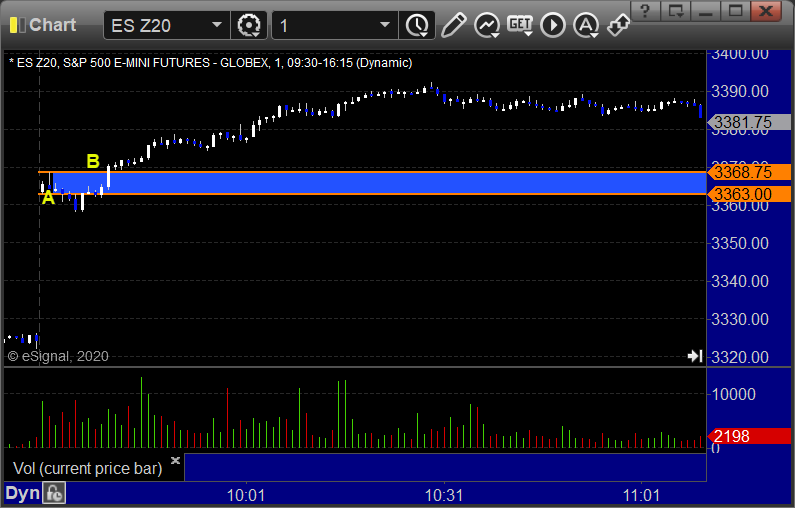
Task: Open dropdown arrow under GET icon
Action: click(x=528, y=34)
